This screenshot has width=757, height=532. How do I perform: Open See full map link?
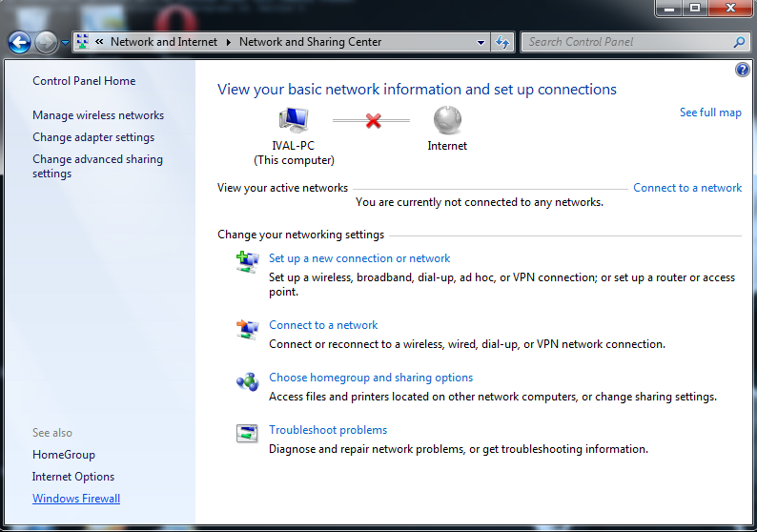[x=710, y=113]
